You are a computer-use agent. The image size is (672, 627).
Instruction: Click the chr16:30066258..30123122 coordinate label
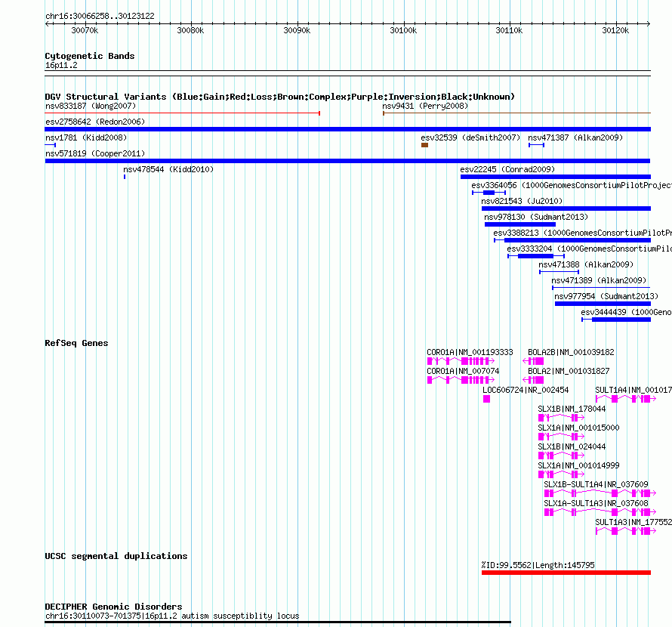tap(100, 16)
